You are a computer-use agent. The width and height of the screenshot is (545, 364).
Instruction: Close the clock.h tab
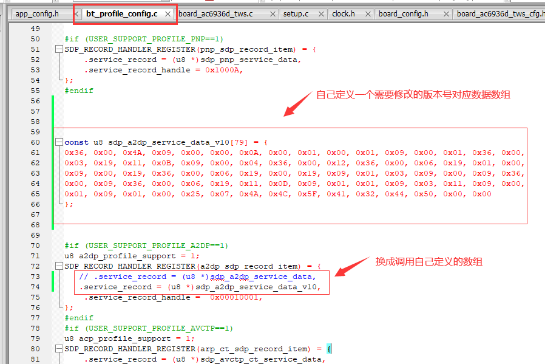click(368, 14)
